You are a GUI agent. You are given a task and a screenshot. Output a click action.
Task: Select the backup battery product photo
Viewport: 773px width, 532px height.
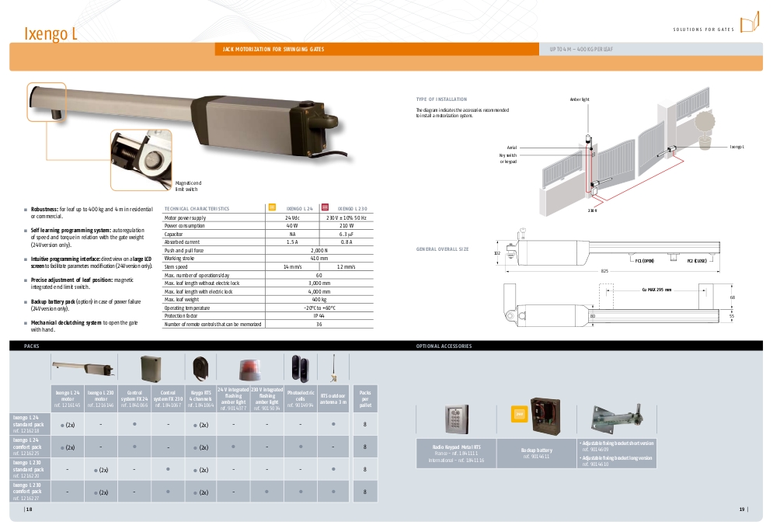pos(545,417)
